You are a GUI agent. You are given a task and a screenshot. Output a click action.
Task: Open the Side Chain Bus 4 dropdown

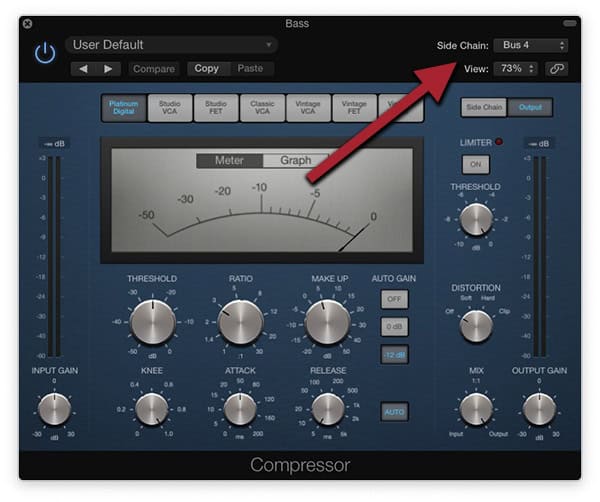click(x=533, y=45)
